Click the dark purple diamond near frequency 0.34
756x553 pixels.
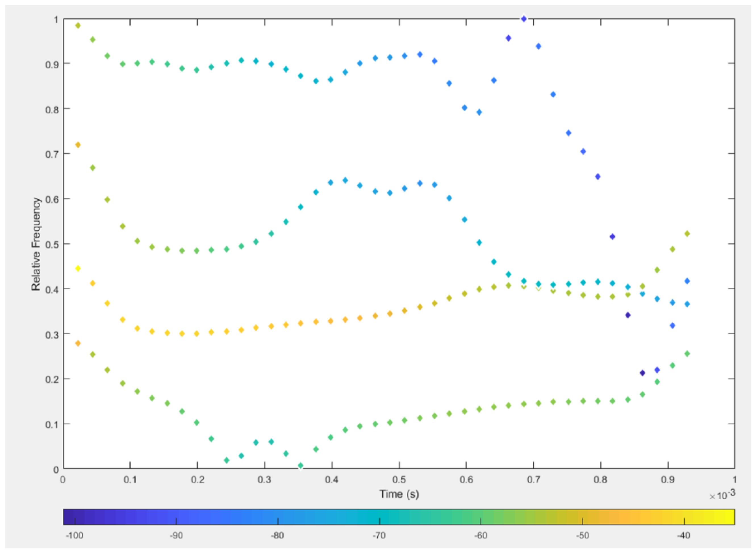[x=628, y=315]
